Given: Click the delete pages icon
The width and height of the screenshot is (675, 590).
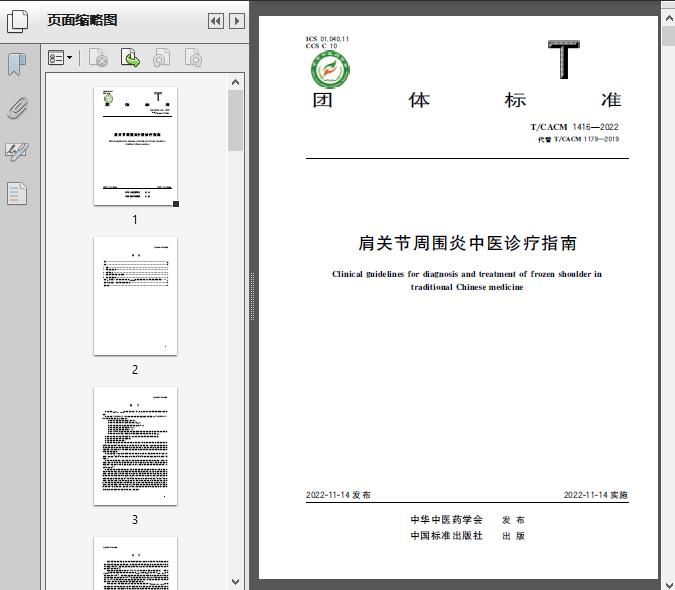Looking at the screenshot, I should 98,58.
